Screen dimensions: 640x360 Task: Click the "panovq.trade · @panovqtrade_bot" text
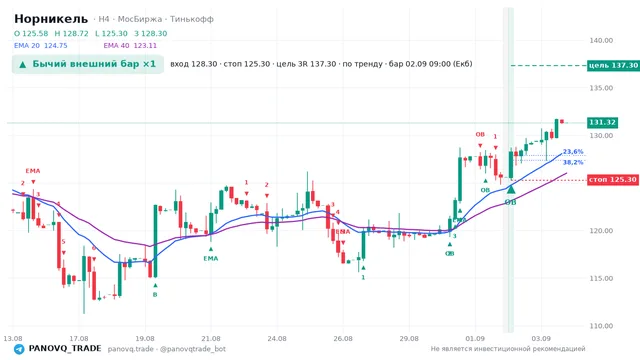coord(167,349)
